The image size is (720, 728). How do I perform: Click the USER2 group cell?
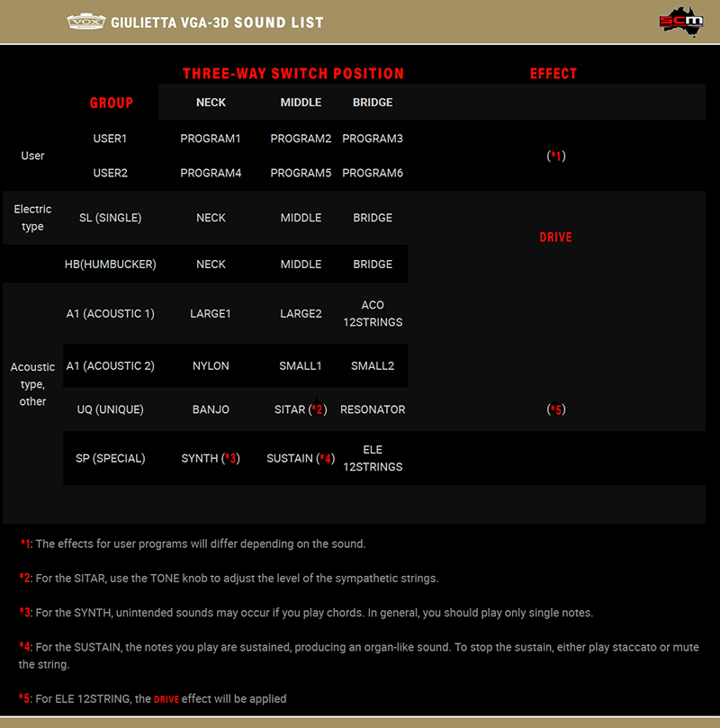pyautogui.click(x=110, y=173)
